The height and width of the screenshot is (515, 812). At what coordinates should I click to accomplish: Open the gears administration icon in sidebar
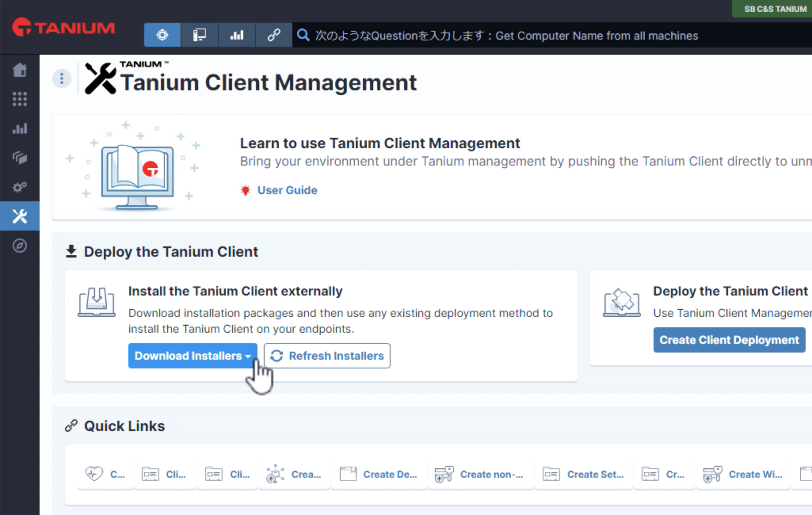click(x=20, y=187)
